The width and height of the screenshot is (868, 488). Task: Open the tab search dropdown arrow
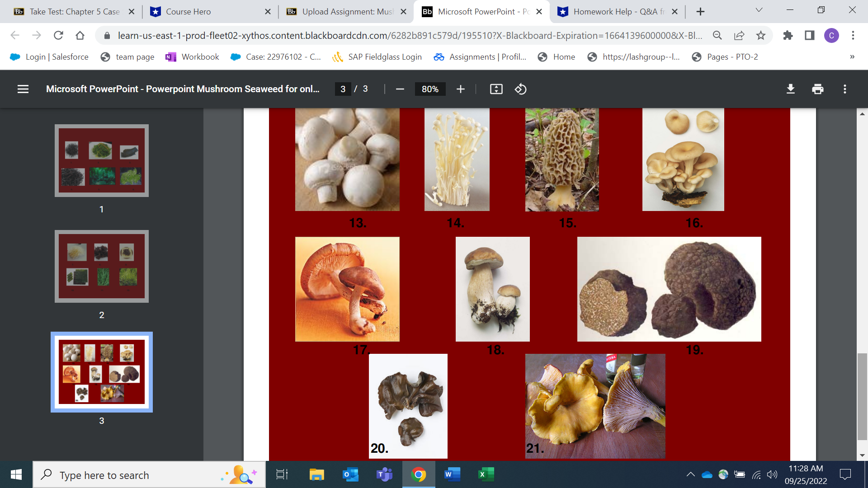[759, 10]
